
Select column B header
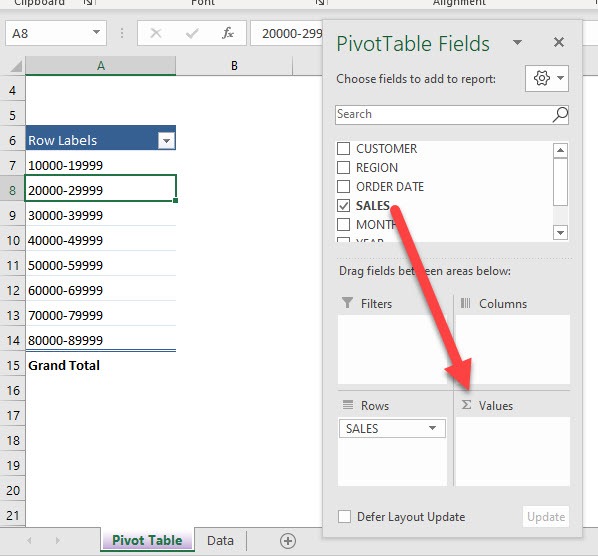(234, 66)
